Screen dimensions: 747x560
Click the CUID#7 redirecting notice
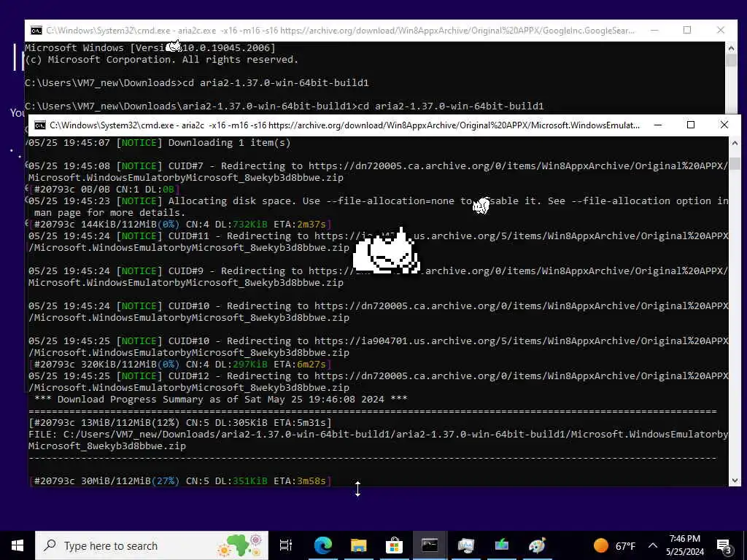pyautogui.click(x=379, y=171)
